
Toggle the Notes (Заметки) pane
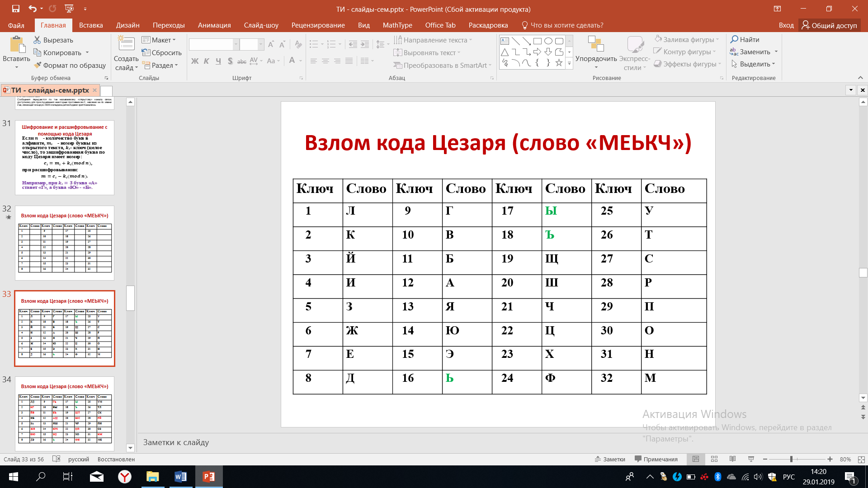pos(610,459)
